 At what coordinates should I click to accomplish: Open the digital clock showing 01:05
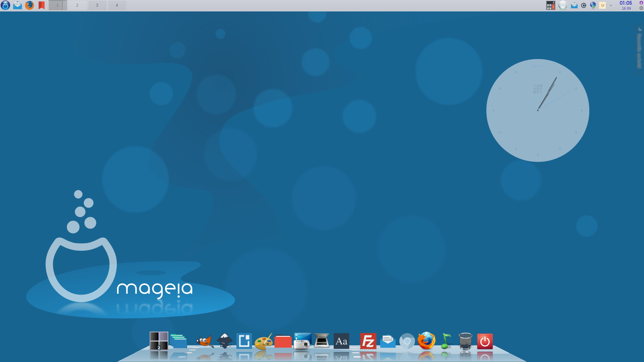[626, 5]
